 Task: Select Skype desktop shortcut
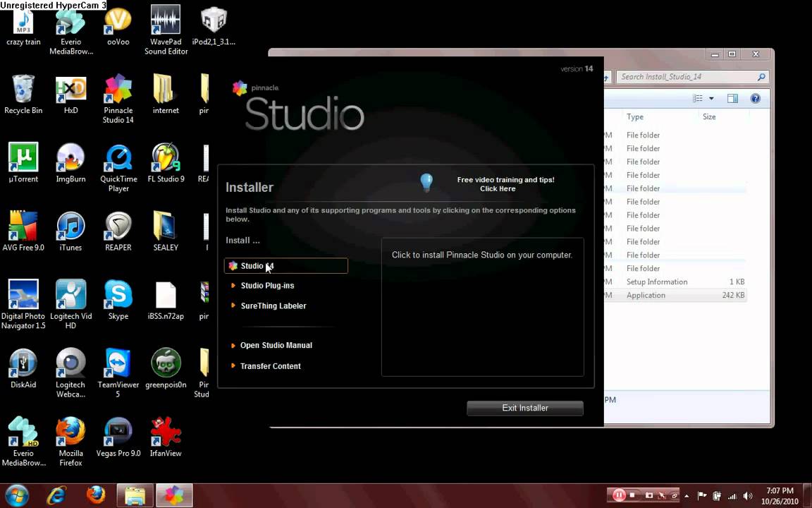point(118,300)
